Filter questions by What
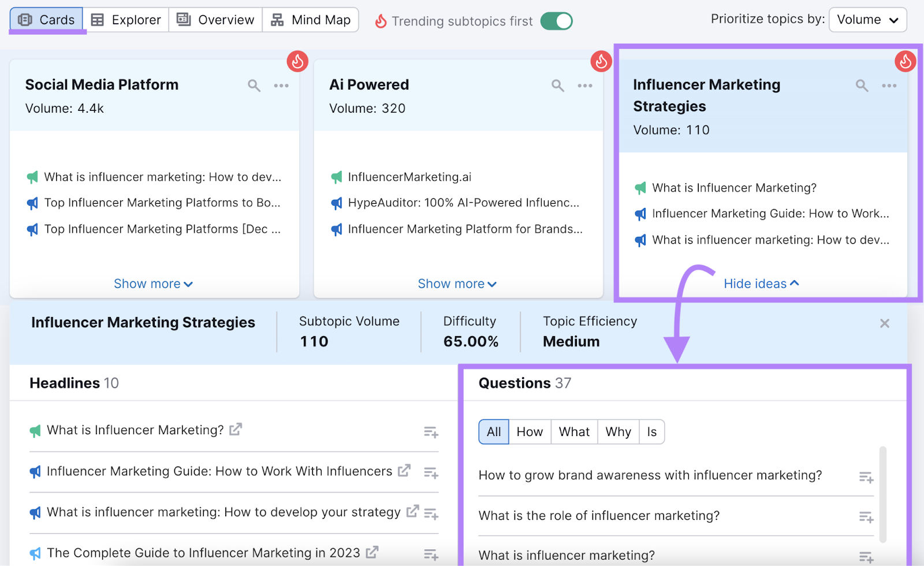Viewport: 924px width, 566px height. point(574,432)
